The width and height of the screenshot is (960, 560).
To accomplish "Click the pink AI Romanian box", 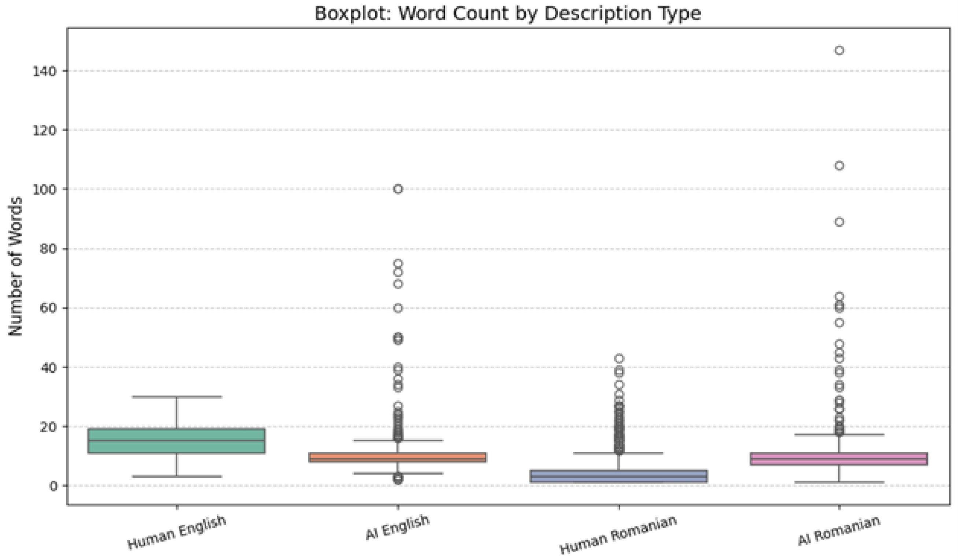I will pos(839,459).
